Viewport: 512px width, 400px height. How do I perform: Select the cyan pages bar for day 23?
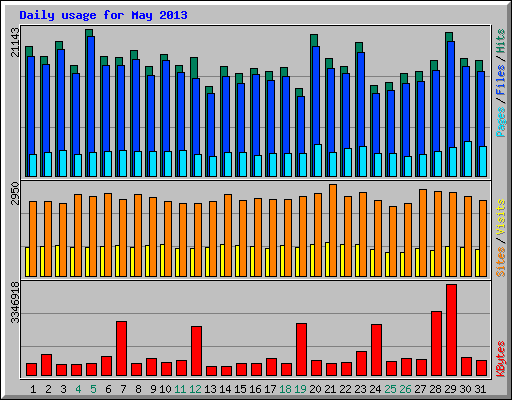click(363, 161)
